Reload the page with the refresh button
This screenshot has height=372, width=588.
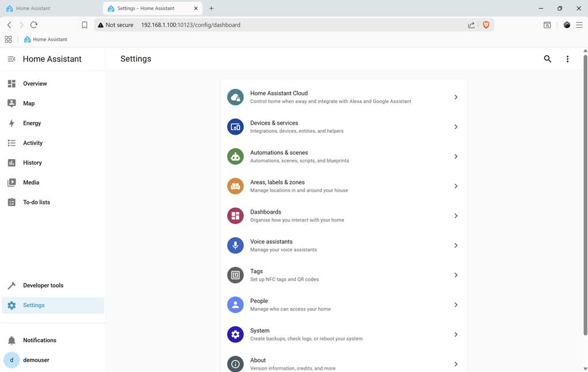click(x=34, y=25)
